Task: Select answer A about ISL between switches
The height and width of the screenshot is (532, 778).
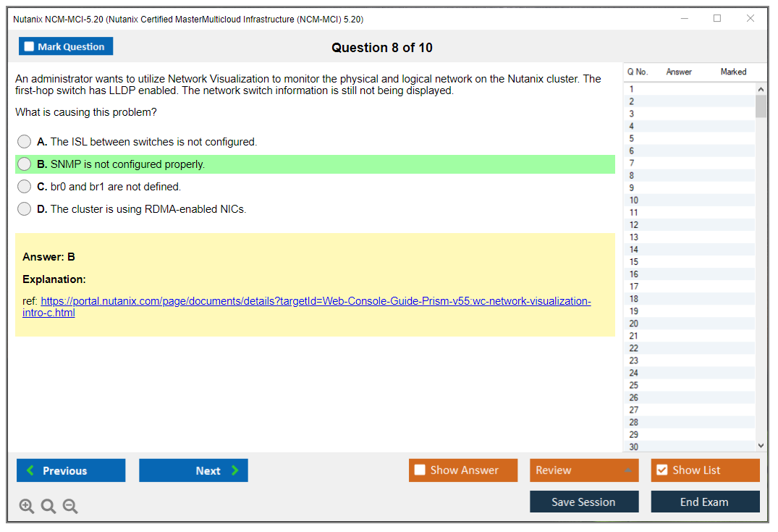Action: (x=25, y=142)
